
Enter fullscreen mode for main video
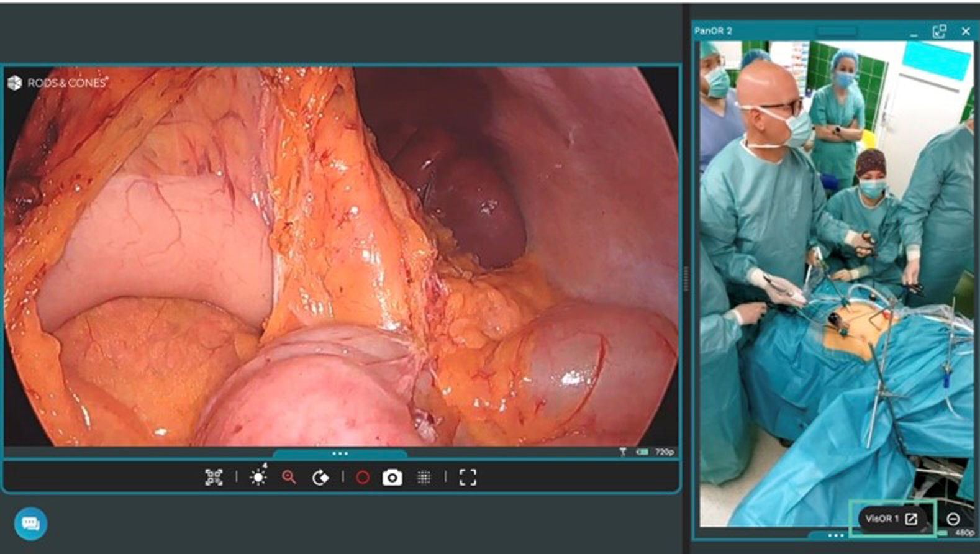point(468,477)
